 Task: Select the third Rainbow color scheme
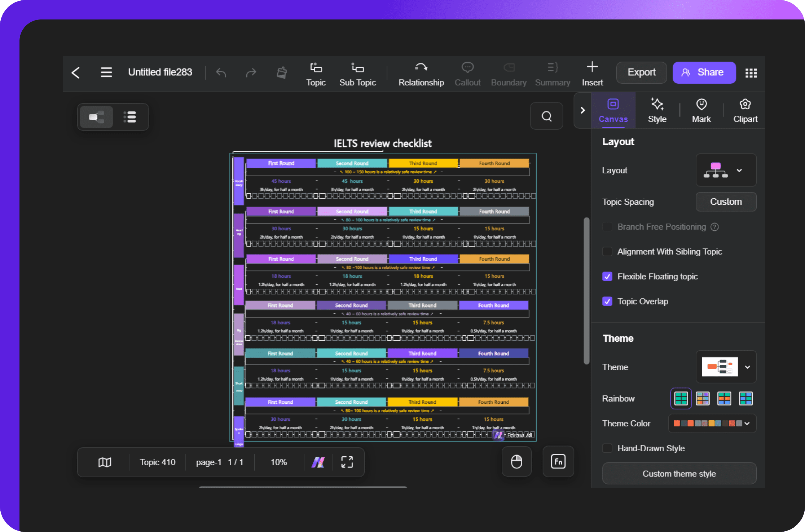[724, 398]
